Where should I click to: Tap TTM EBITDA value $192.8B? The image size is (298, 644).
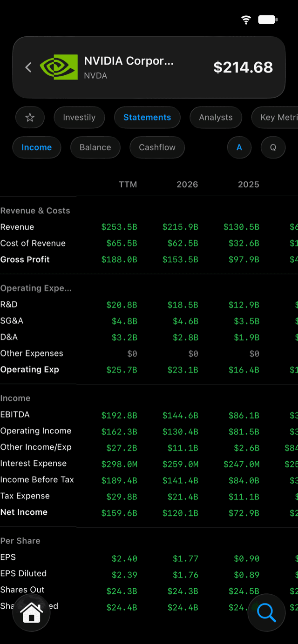(119, 415)
